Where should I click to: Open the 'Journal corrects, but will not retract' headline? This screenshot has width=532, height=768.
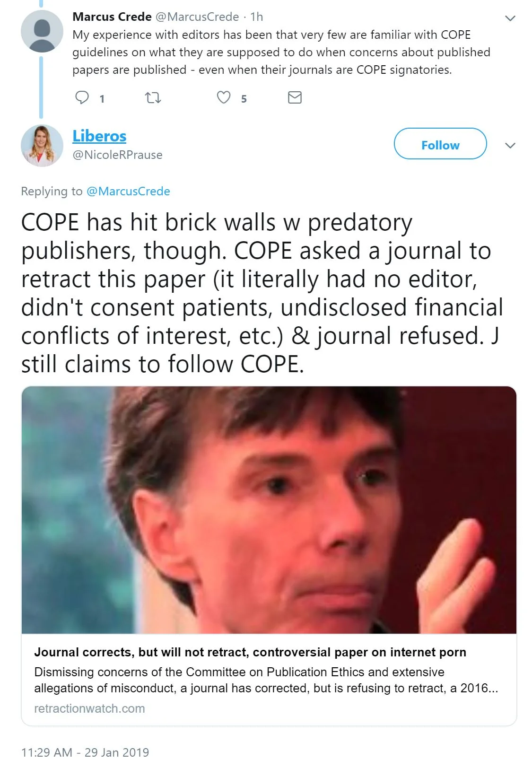click(250, 652)
